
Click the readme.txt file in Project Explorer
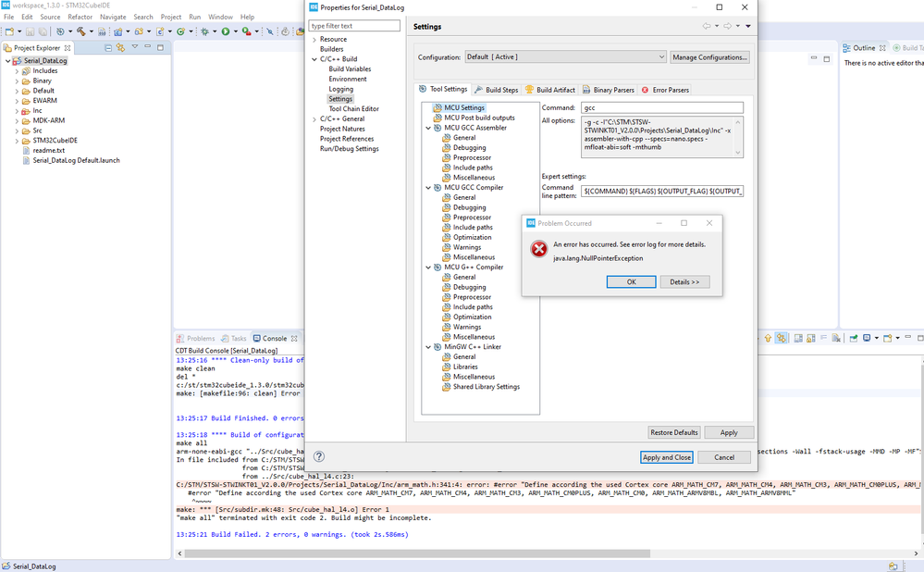point(49,150)
